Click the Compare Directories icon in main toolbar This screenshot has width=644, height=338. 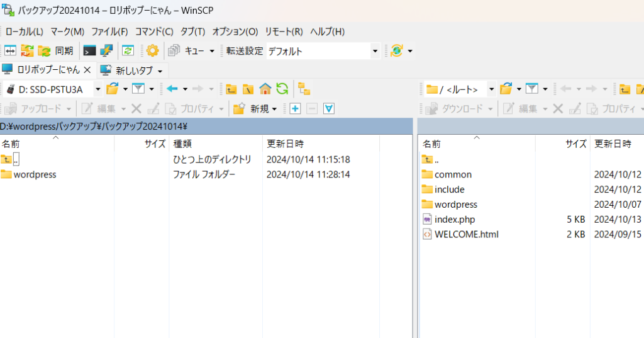click(10, 50)
